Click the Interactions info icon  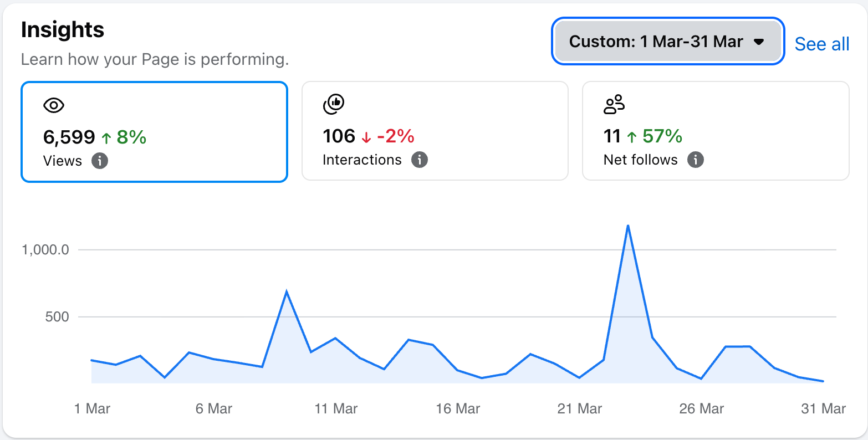[420, 160]
